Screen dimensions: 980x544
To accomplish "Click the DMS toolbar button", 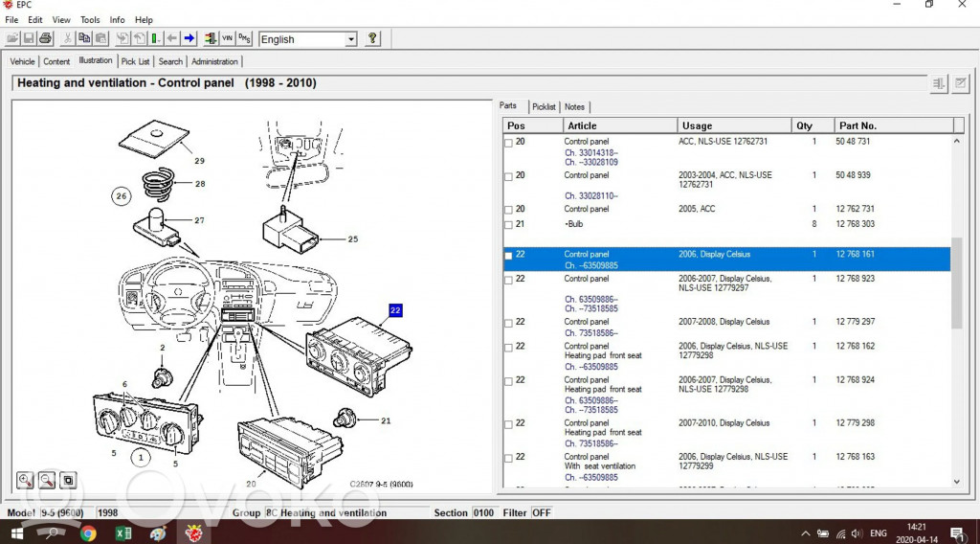I will [244, 38].
